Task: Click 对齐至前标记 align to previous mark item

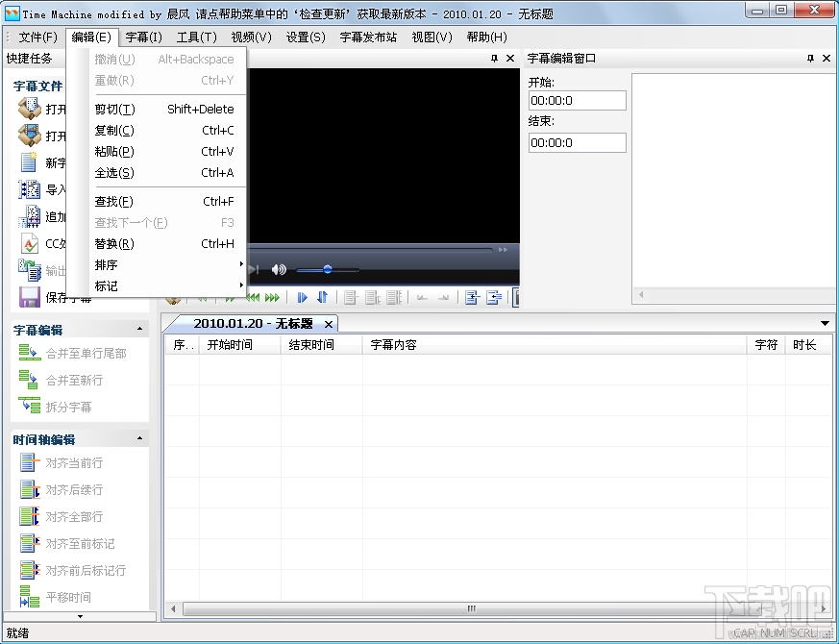Action: (x=67, y=543)
